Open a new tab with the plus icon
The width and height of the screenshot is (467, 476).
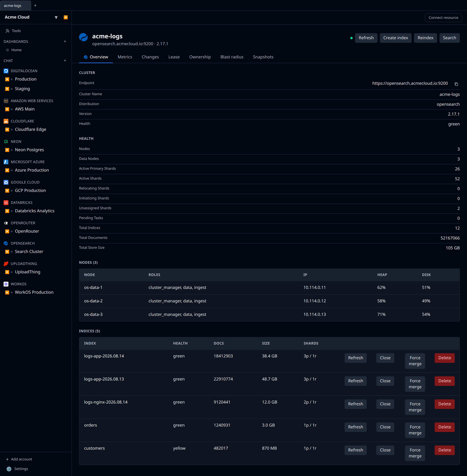[35, 5]
